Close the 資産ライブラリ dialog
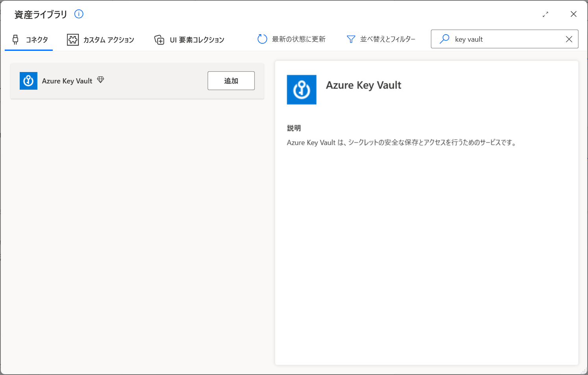The height and width of the screenshot is (375, 588). 573,14
